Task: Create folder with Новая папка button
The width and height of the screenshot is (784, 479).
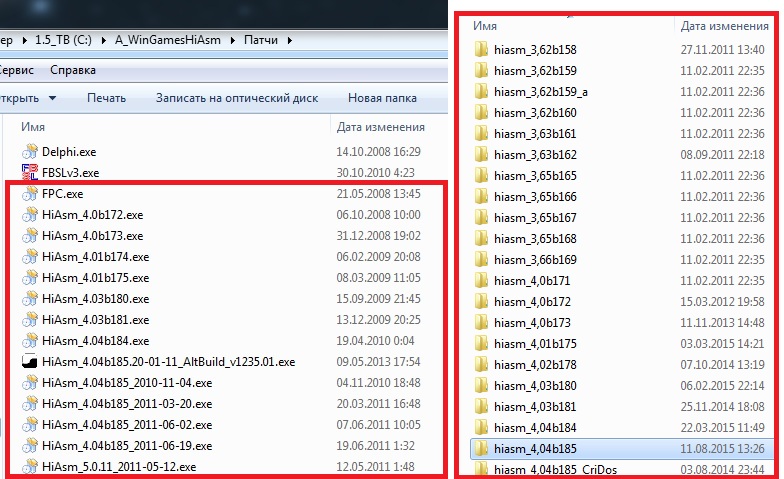Action: (x=382, y=98)
